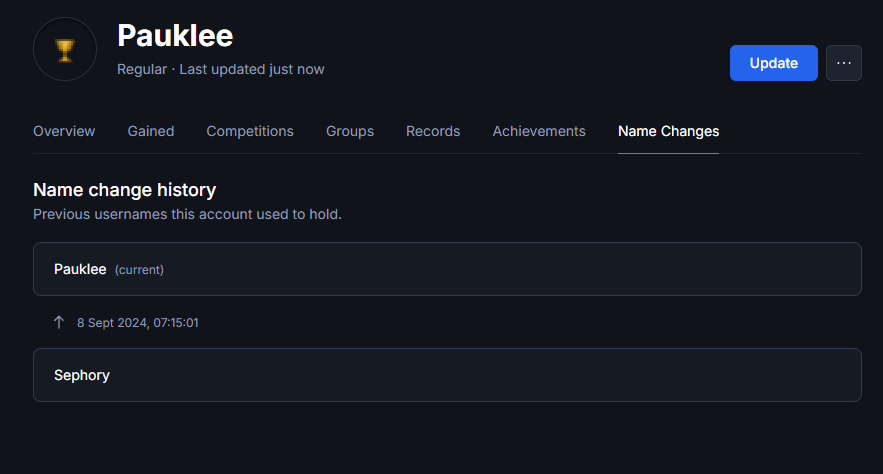This screenshot has height=474, width=883.
Task: Click the Pauklee profile heading
Action: (x=175, y=35)
